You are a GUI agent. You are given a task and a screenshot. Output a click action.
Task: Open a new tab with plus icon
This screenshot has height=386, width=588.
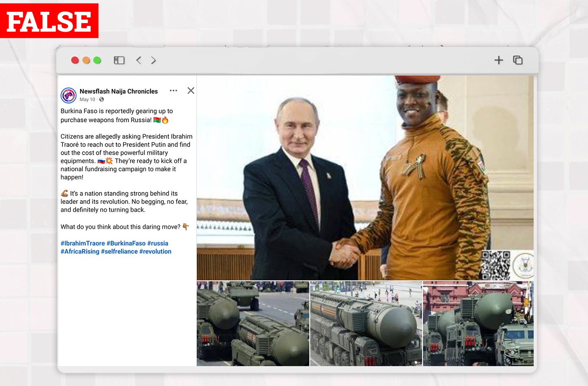499,60
